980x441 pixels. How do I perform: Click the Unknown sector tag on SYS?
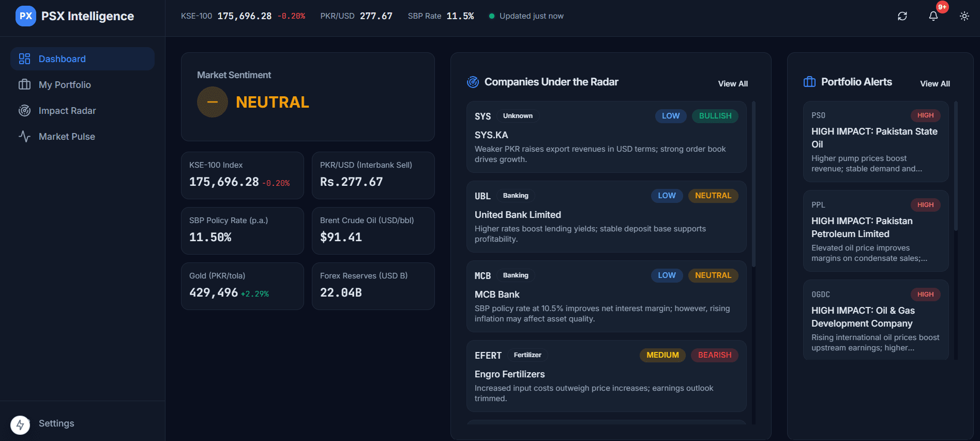coord(518,116)
